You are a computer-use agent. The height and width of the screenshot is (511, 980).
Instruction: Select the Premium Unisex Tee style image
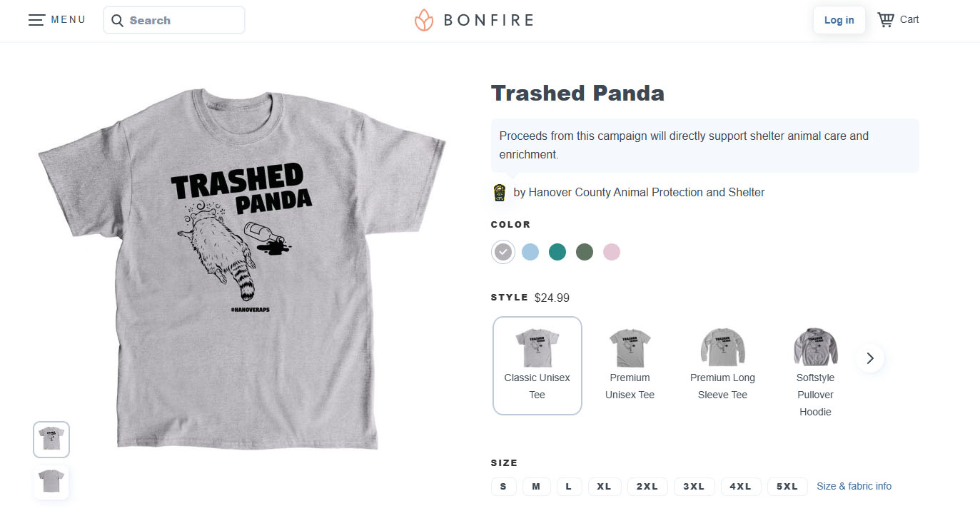click(x=630, y=348)
